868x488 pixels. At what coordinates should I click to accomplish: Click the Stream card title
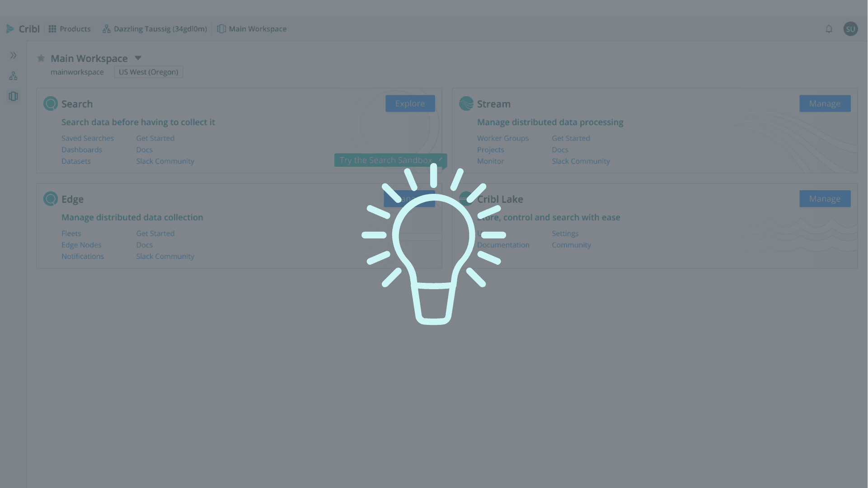pos(493,104)
